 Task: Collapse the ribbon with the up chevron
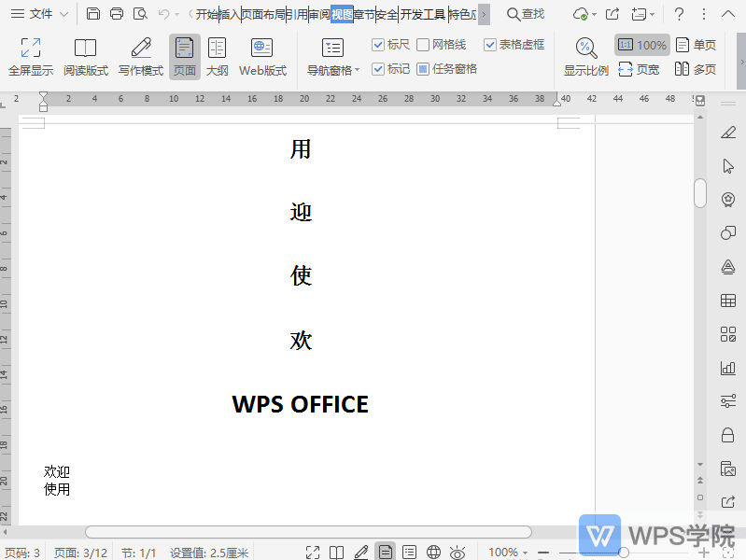pyautogui.click(x=728, y=14)
